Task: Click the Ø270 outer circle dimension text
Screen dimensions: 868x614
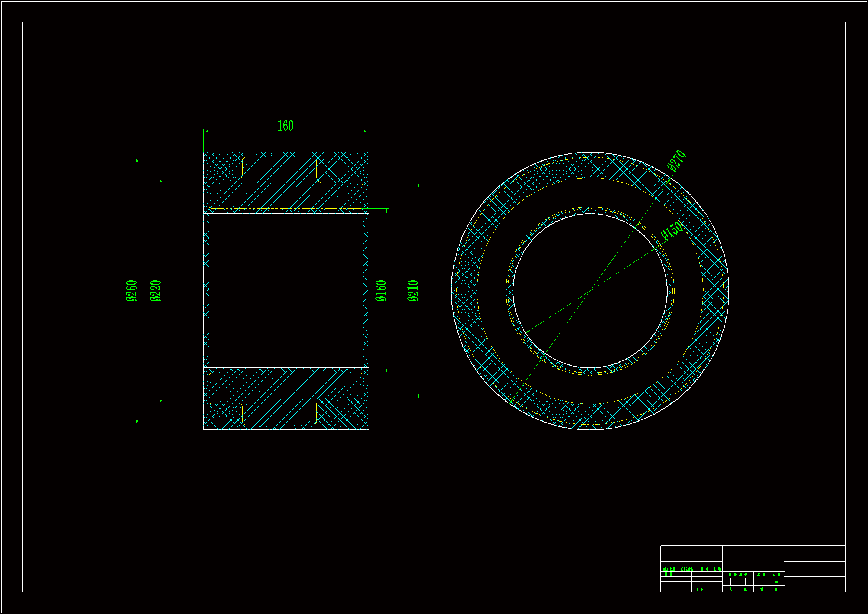Action: [x=676, y=160]
